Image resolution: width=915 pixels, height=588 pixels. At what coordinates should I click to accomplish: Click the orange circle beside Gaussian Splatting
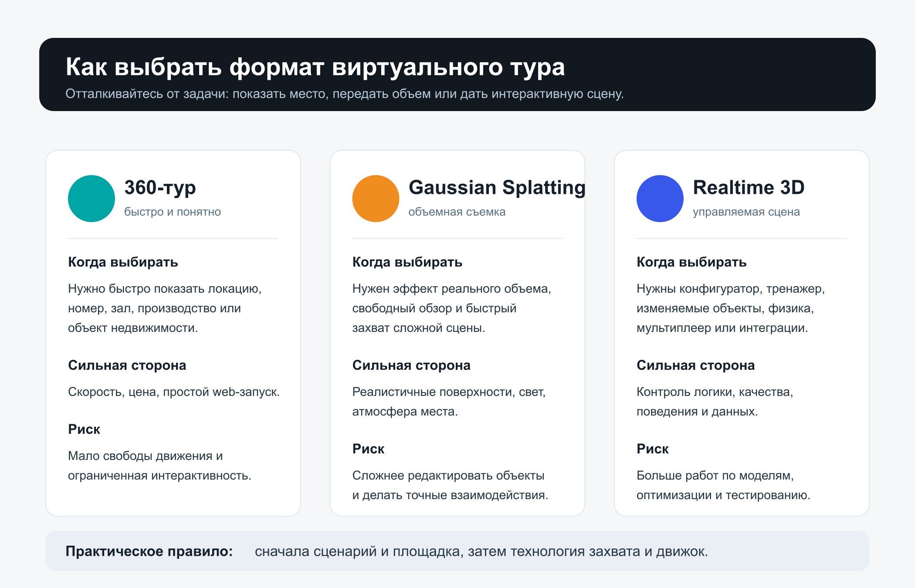(x=376, y=199)
